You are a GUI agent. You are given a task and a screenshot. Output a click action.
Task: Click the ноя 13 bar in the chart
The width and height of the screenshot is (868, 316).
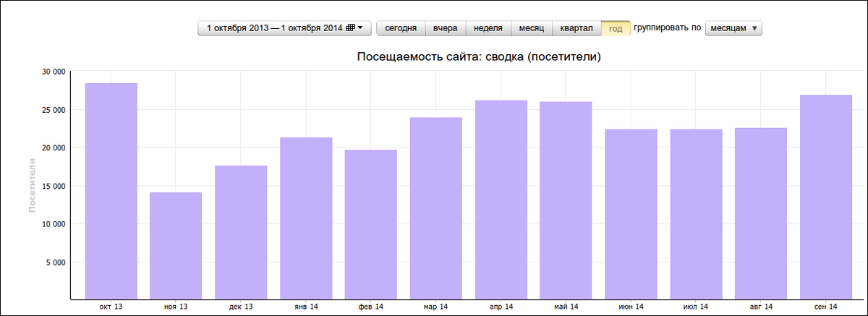176,245
